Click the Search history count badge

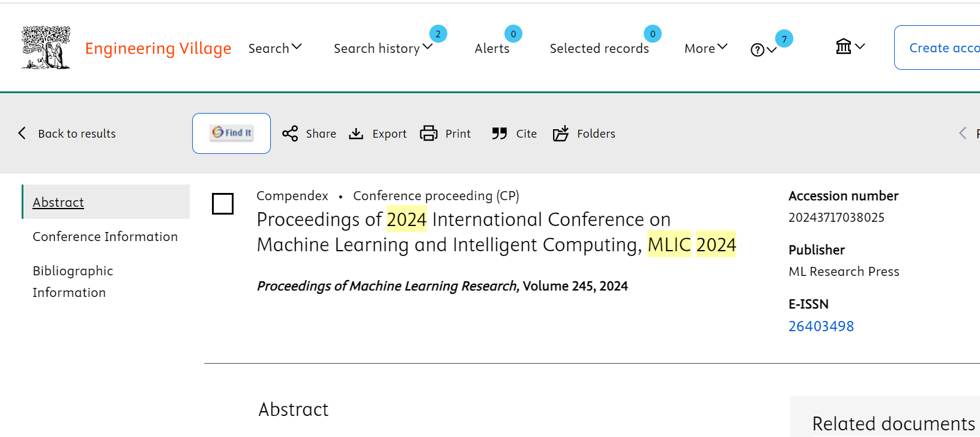438,34
